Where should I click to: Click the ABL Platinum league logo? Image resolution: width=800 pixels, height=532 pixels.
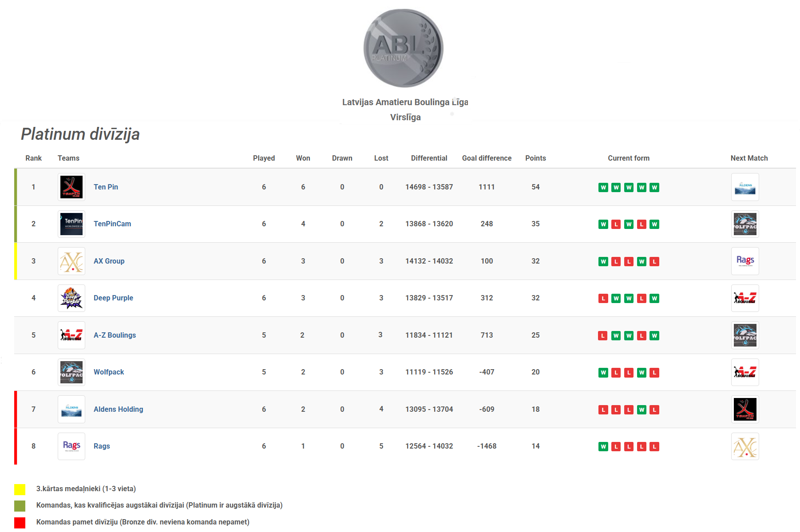pos(403,48)
